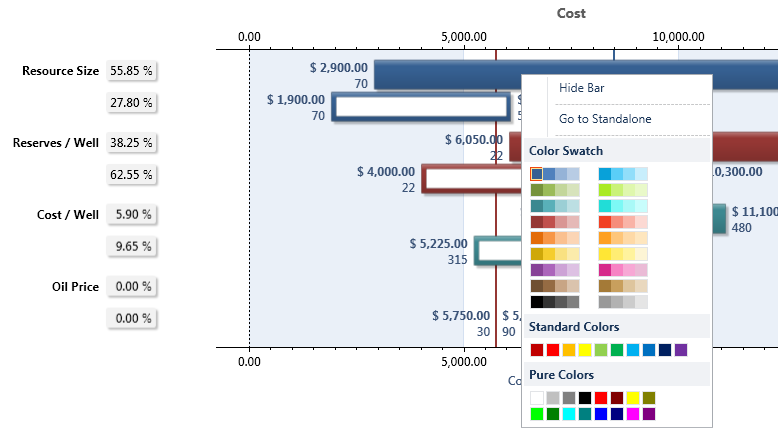Pick the yellow swatch in Standard Colors
The height and width of the screenshot is (437, 778).
pyautogui.click(x=585, y=350)
